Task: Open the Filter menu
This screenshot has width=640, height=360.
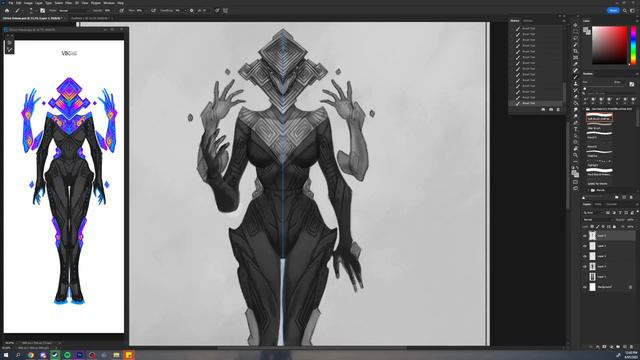Action: [68, 3]
